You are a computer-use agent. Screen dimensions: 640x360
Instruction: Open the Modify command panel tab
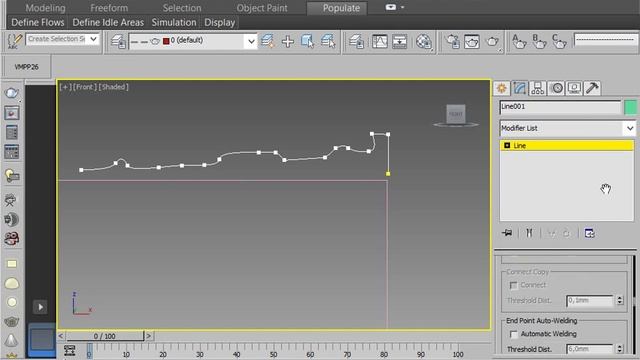520,88
